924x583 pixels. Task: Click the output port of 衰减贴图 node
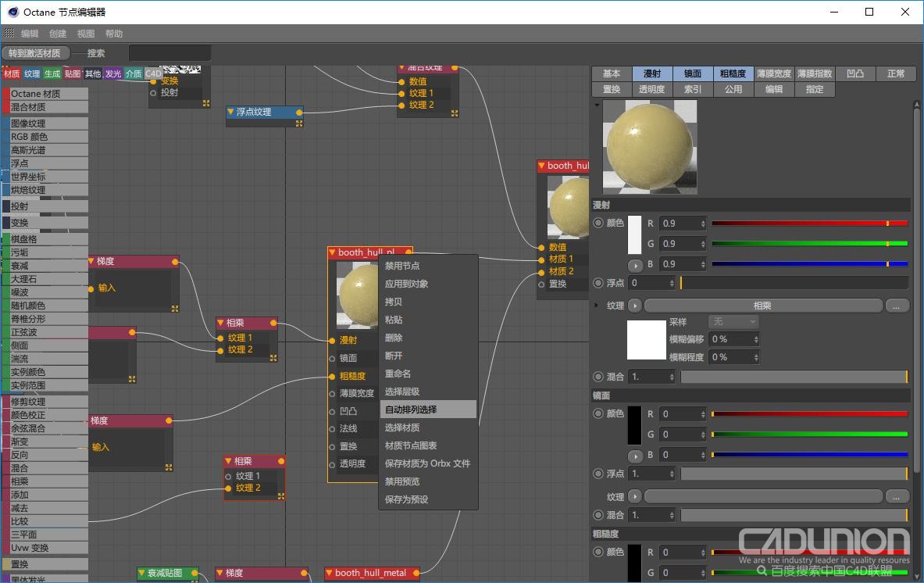pos(194,573)
